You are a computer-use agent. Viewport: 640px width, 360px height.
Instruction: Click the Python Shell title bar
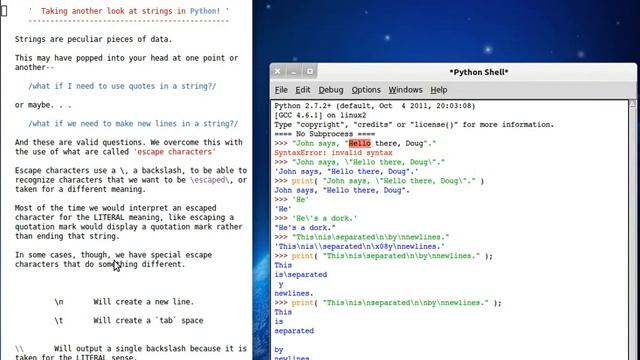point(478,72)
